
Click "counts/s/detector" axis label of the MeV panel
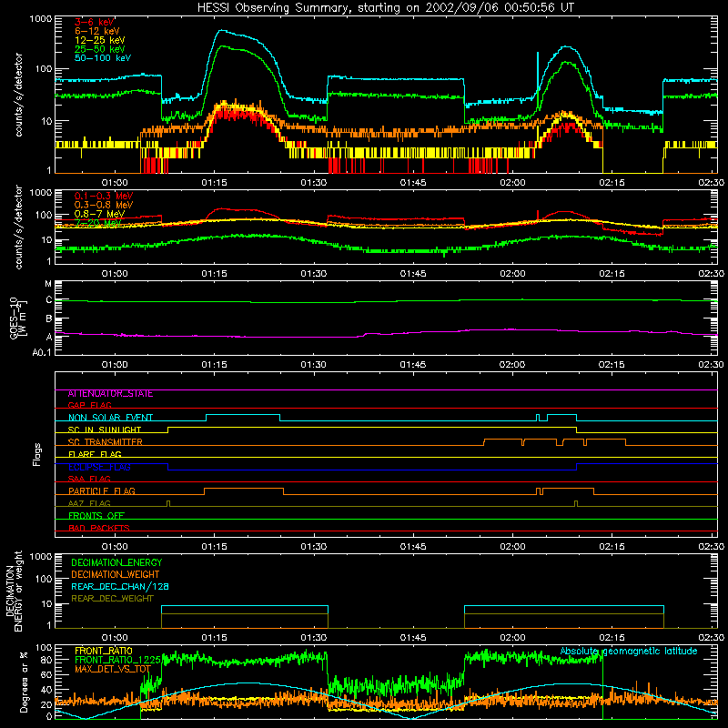[x=18, y=227]
